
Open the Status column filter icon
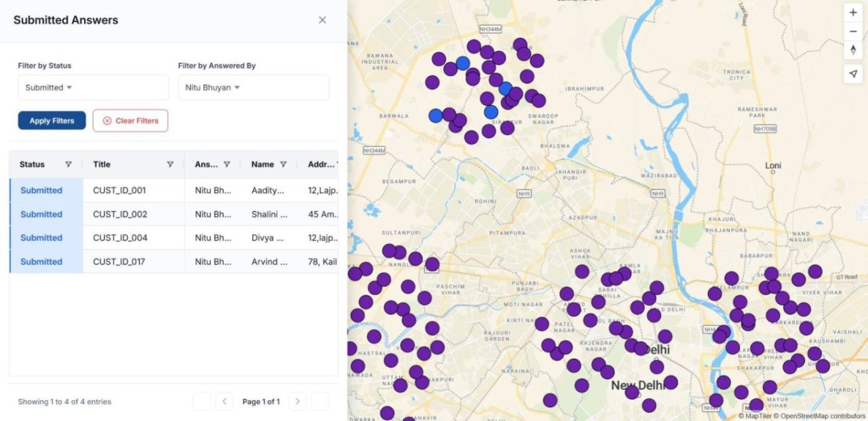(x=69, y=164)
